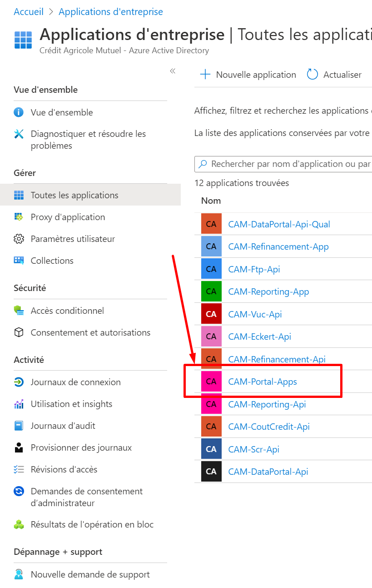
Task: Open Consentement et autorisations
Action: [x=90, y=332]
